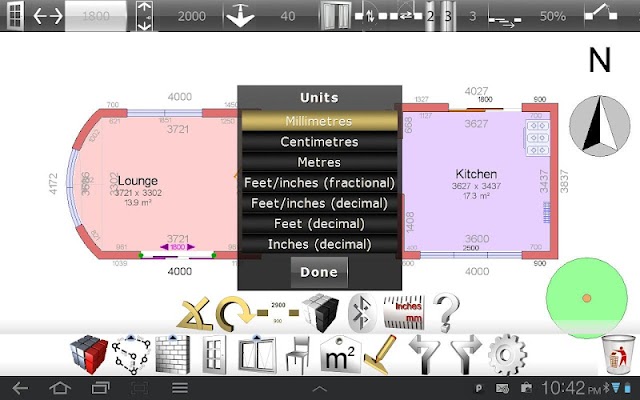The height and width of the screenshot is (400, 640).
Task: Tap the purple 1800 window dimension marker
Action: tap(178, 247)
